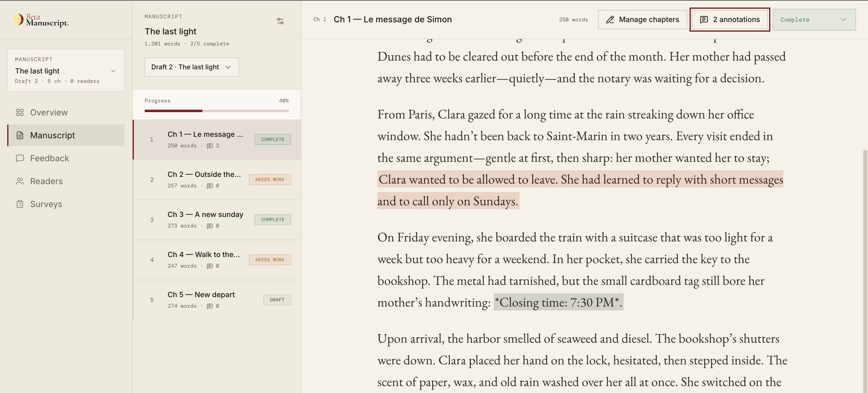Click the 'Progress' label
This screenshot has height=393, width=868.
pyautogui.click(x=157, y=101)
